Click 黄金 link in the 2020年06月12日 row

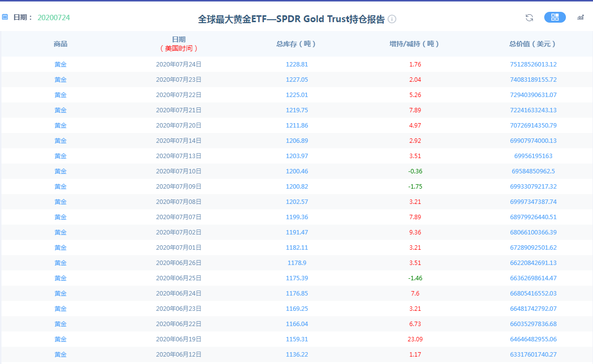click(61, 354)
